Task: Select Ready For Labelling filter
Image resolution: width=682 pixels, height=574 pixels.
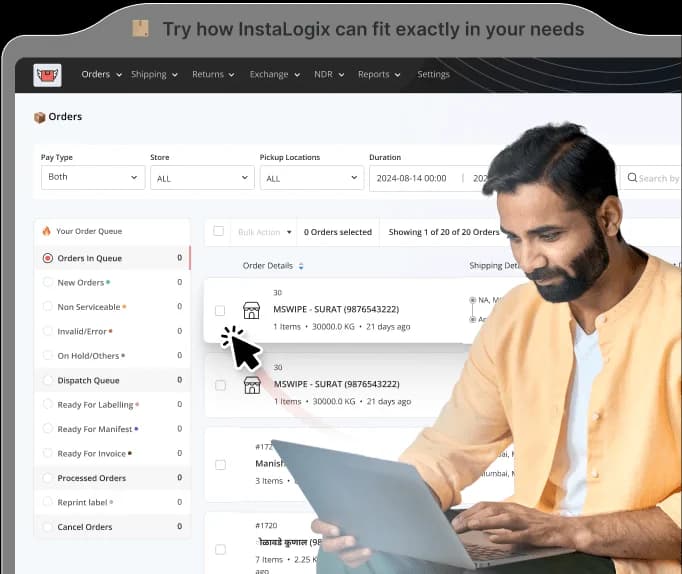Action: [x=112, y=404]
